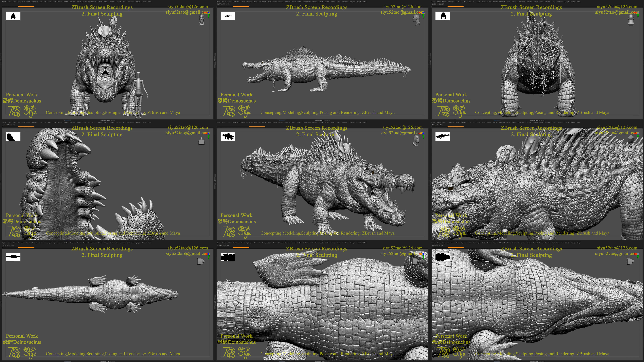
Task: Open the Tool menu in top-left panel
Action: [124, 1]
